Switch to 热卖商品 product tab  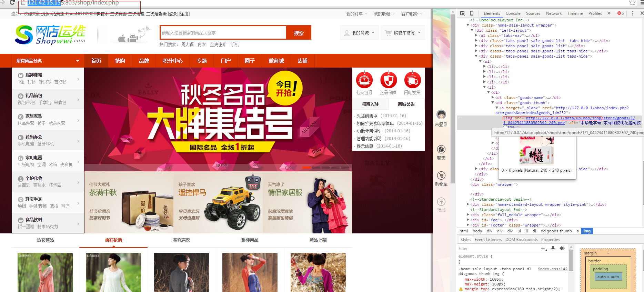coord(45,240)
